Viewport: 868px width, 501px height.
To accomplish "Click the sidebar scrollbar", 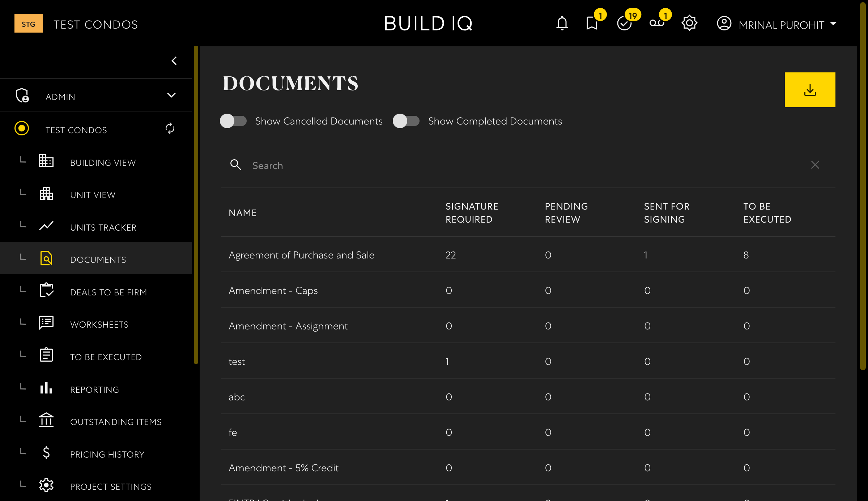I will point(196,205).
